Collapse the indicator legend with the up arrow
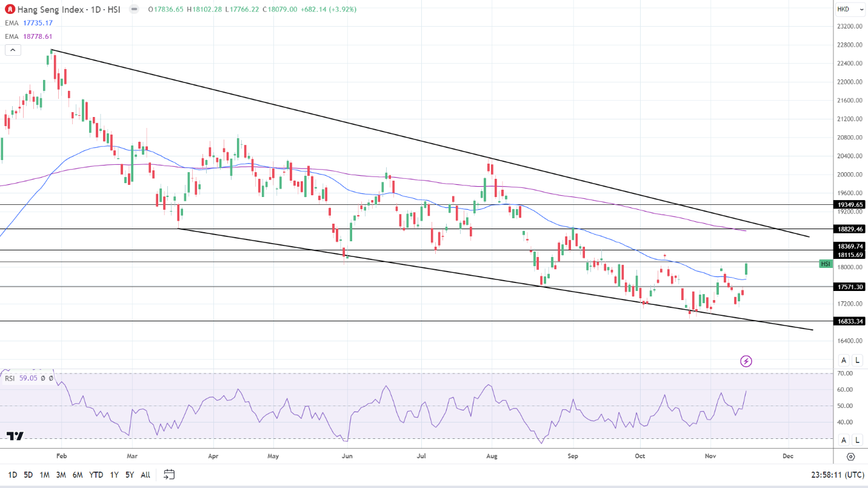868x488 pixels. (x=13, y=50)
